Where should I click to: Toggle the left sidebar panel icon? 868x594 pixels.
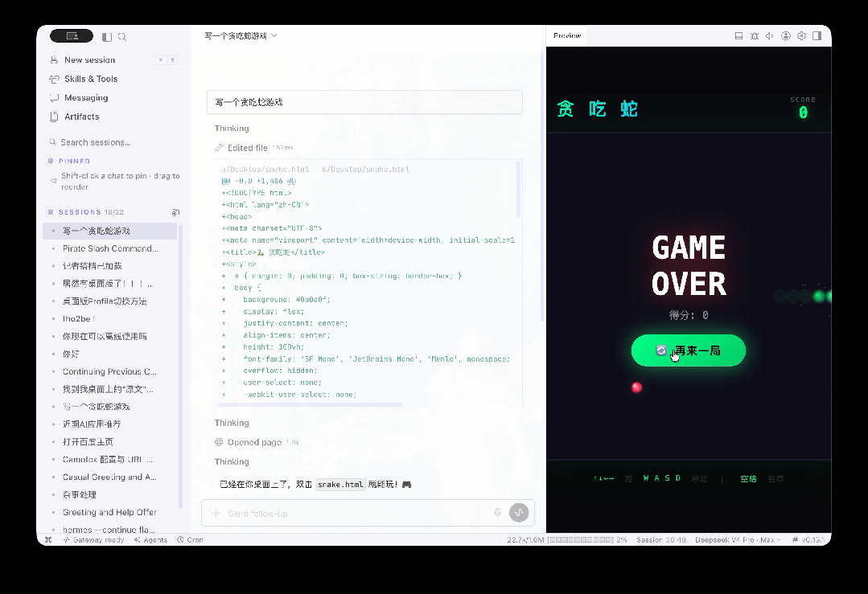point(107,37)
